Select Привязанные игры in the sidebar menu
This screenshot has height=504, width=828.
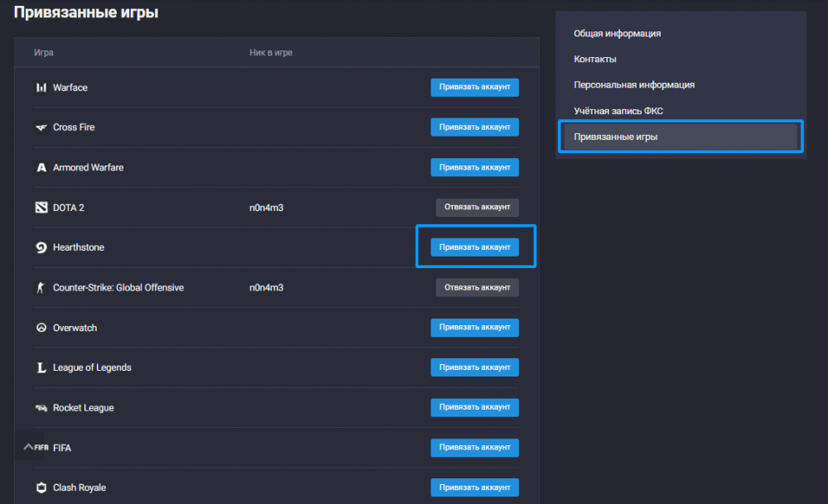tap(681, 137)
